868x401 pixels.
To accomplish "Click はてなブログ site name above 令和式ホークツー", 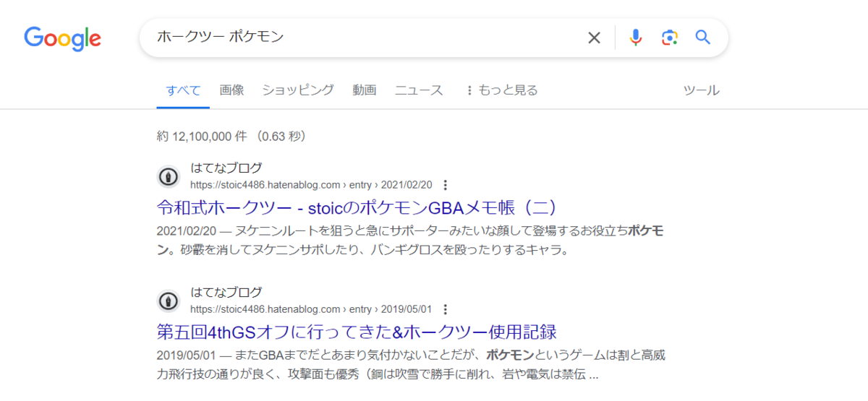I will pos(226,168).
